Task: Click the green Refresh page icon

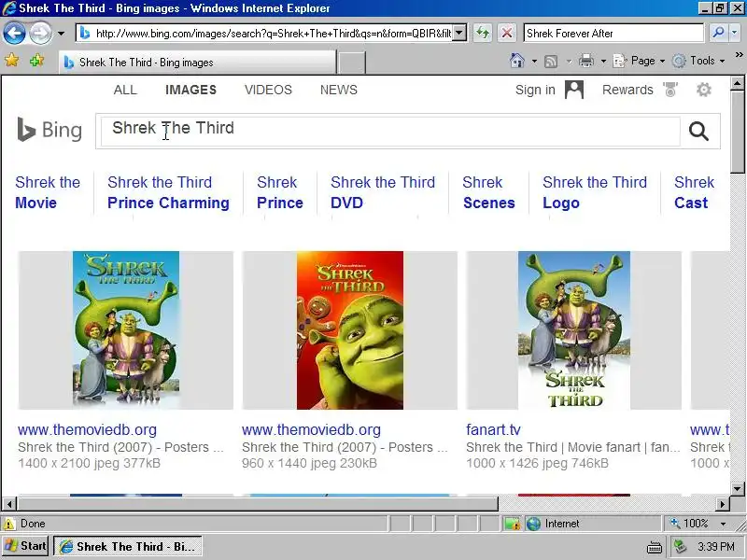Action: pos(483,34)
